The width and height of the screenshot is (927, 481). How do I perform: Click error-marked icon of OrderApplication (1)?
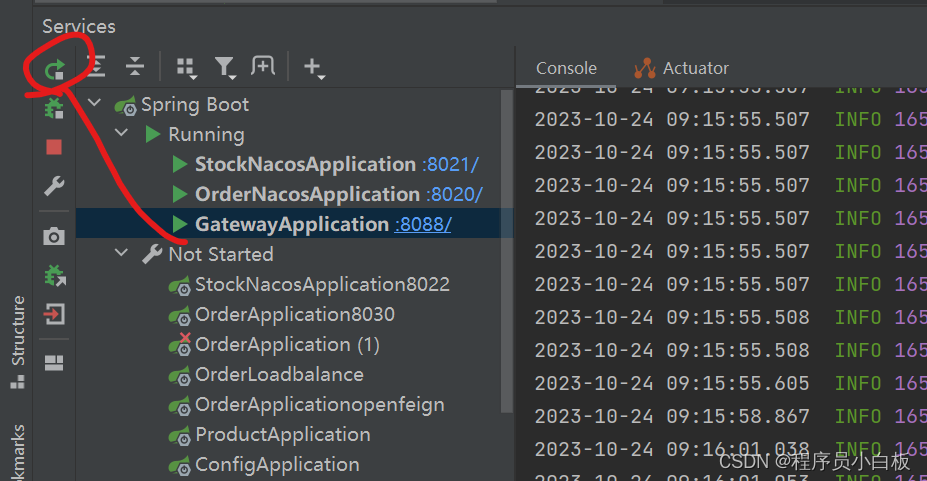point(180,344)
